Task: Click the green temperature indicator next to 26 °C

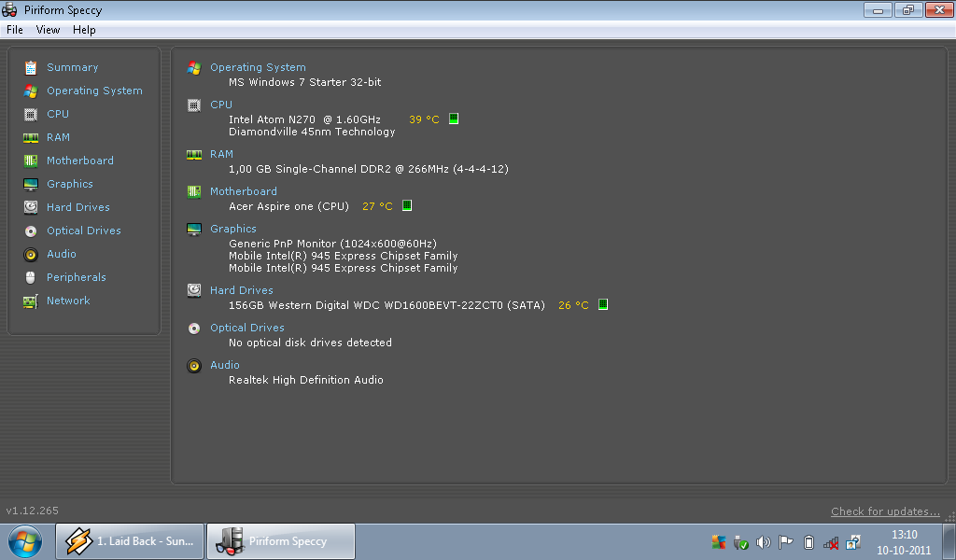Action: 603,304
